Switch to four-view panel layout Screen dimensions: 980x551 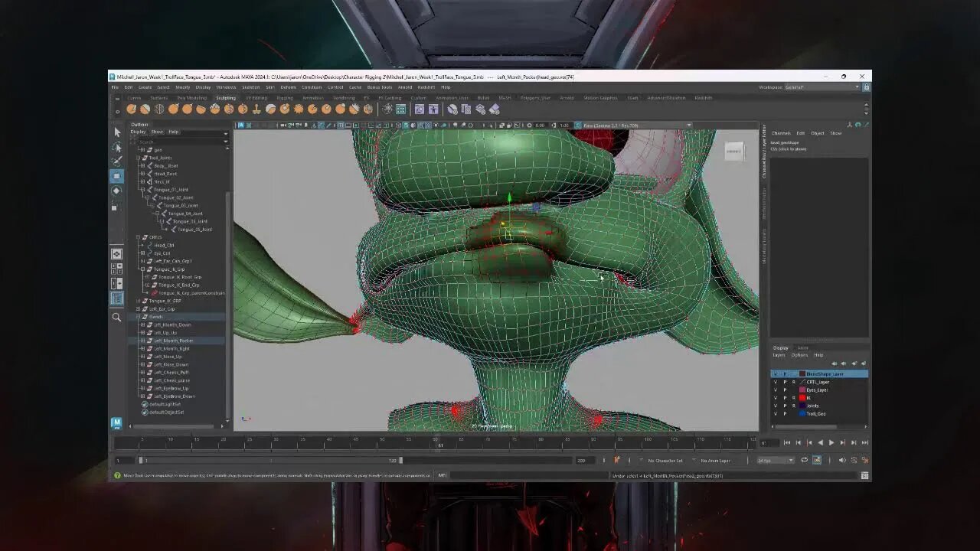pyautogui.click(x=116, y=269)
